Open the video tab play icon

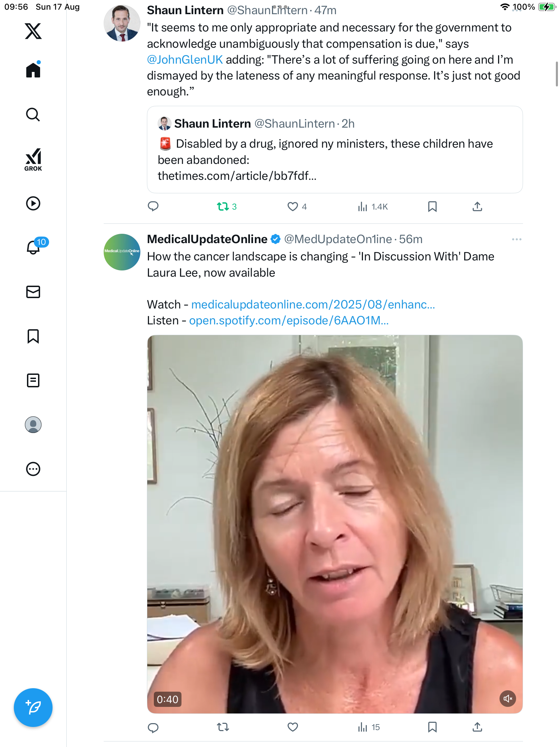pos(33,203)
